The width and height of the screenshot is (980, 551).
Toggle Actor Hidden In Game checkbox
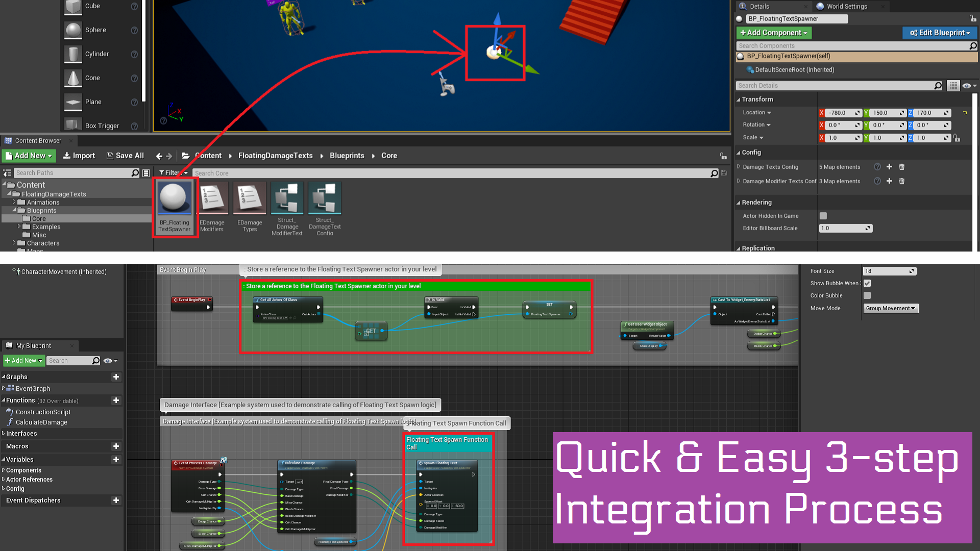(823, 216)
